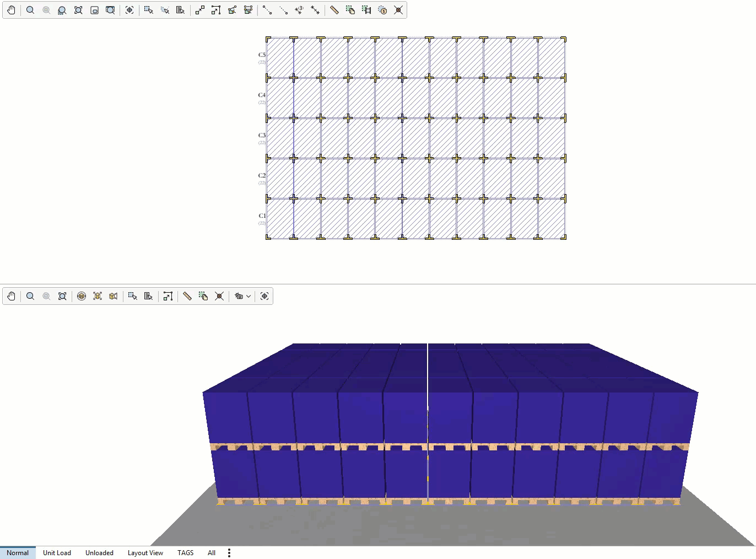Choose select-from-list pointer in 3D toolbar
Screen dimensions: 756x559
[148, 296]
